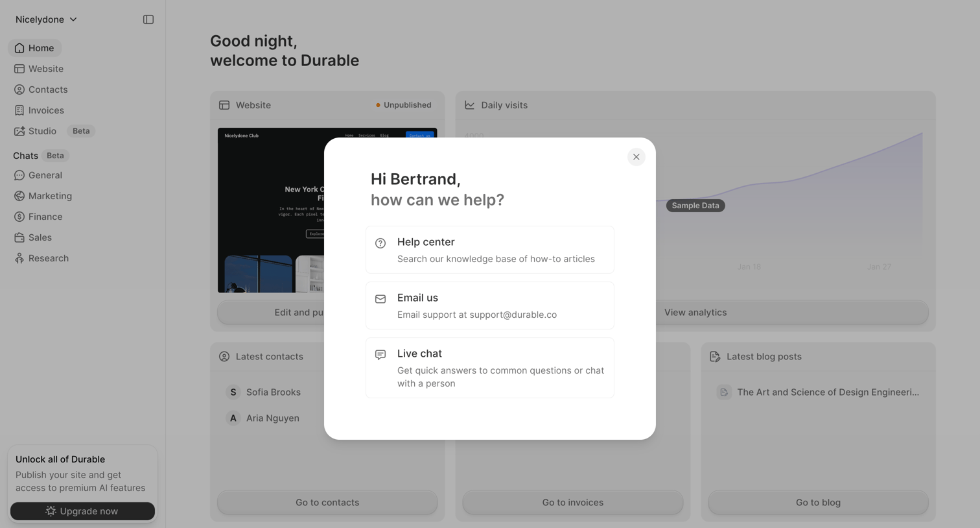Click the Go to blog button
The image size is (980, 528).
(818, 502)
